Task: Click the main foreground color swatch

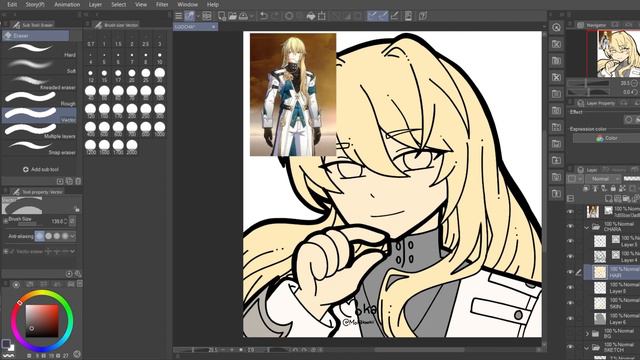Action: click(6, 344)
